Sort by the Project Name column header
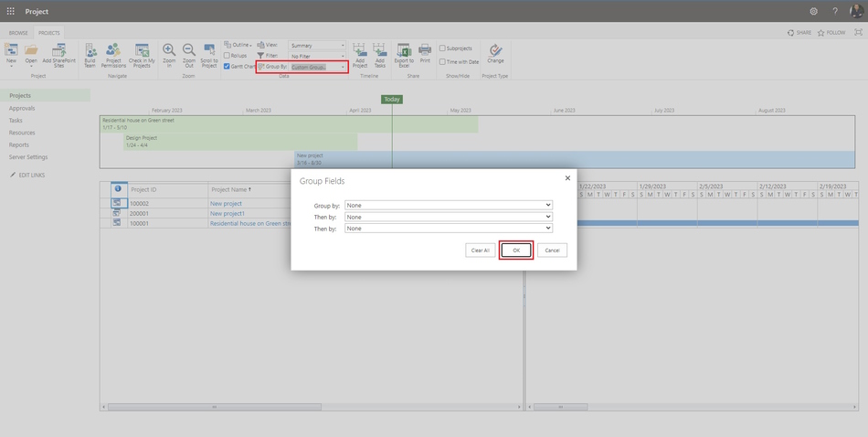Viewport: 868px width, 437px height. point(231,189)
